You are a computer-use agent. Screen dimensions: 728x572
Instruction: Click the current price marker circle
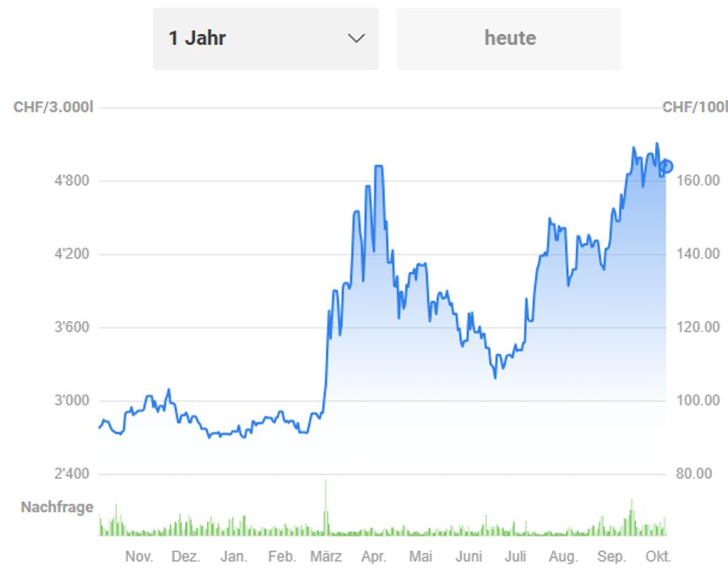667,166
